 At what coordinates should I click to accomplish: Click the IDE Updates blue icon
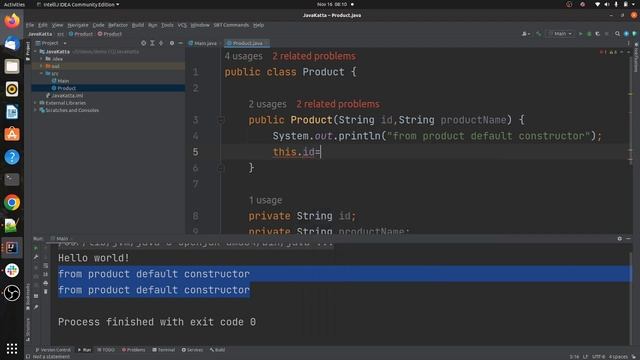coord(626,34)
